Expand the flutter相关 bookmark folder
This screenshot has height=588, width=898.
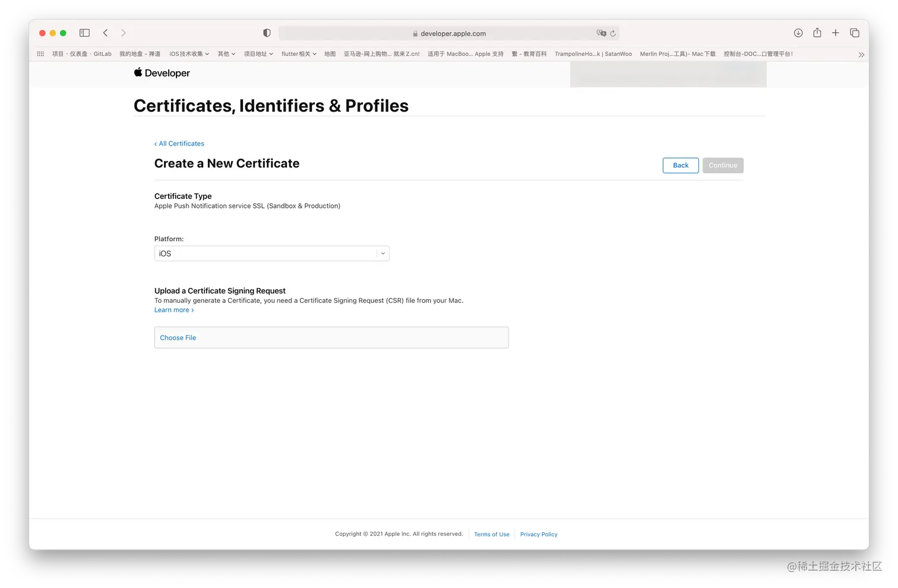[x=299, y=54]
